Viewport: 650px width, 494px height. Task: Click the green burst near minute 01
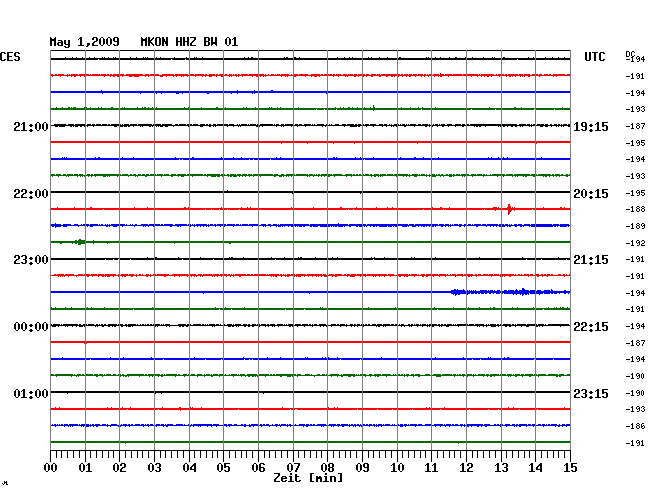(x=80, y=242)
